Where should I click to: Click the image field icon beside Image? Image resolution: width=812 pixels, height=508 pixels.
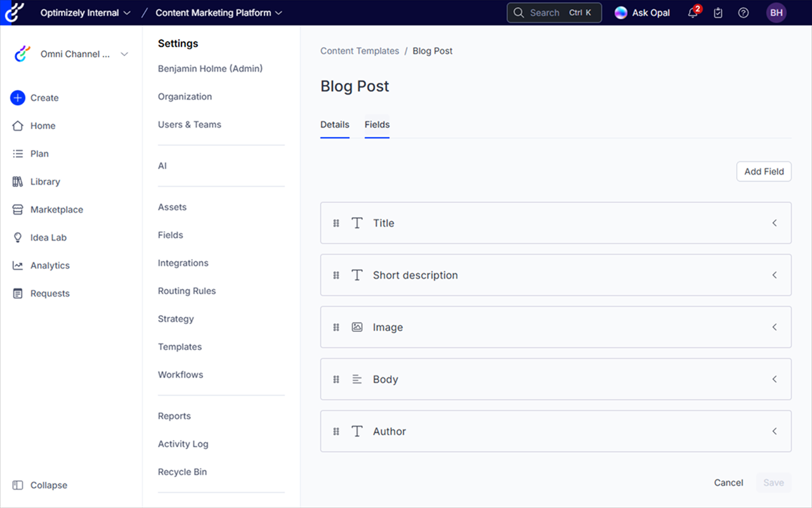(x=357, y=327)
